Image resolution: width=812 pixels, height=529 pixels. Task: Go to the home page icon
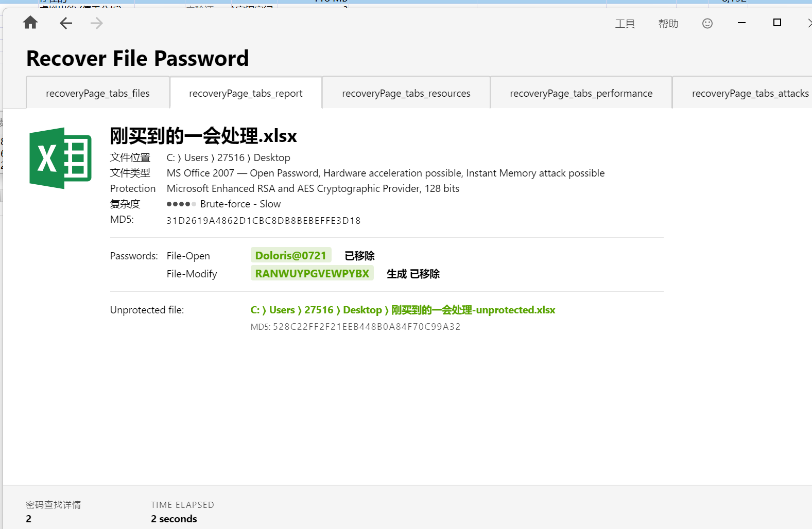[30, 23]
